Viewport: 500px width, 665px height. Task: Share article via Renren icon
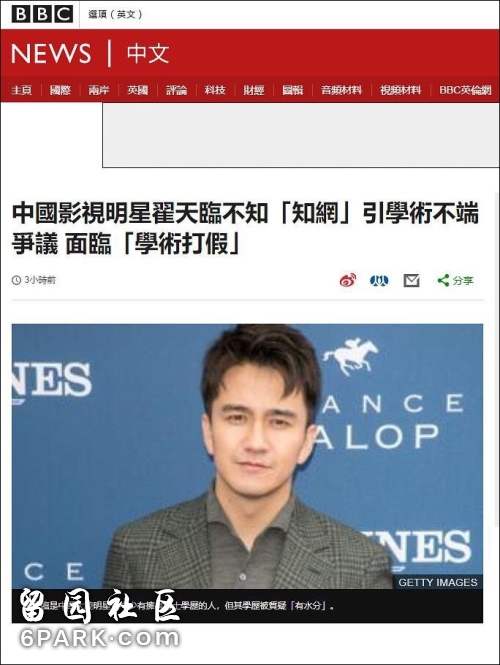pos(379,280)
